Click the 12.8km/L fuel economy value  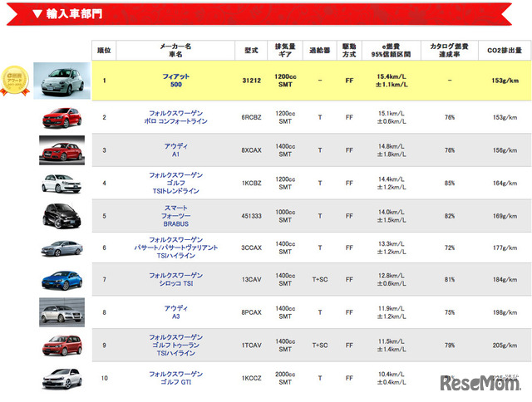(392, 276)
